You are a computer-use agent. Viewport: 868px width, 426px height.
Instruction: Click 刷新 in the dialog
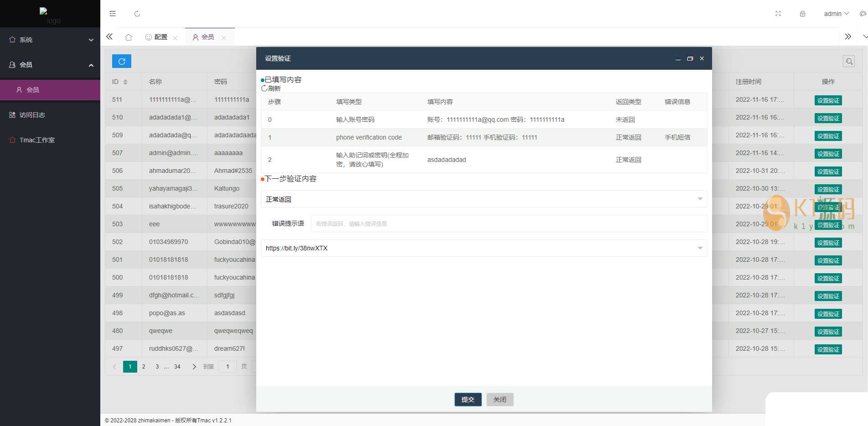click(x=271, y=88)
